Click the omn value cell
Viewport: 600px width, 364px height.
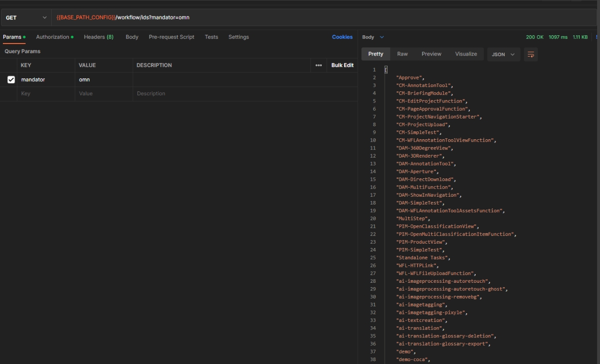point(104,80)
